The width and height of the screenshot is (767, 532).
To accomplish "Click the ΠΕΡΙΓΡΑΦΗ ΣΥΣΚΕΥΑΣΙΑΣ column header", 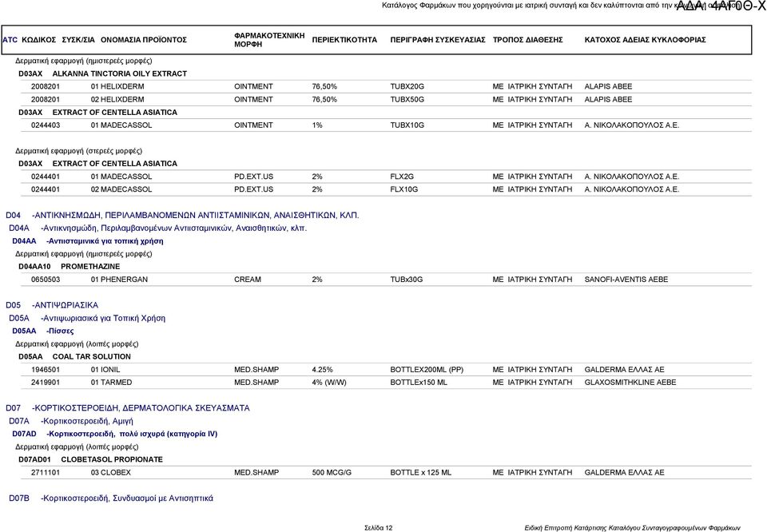I will 437,40.
